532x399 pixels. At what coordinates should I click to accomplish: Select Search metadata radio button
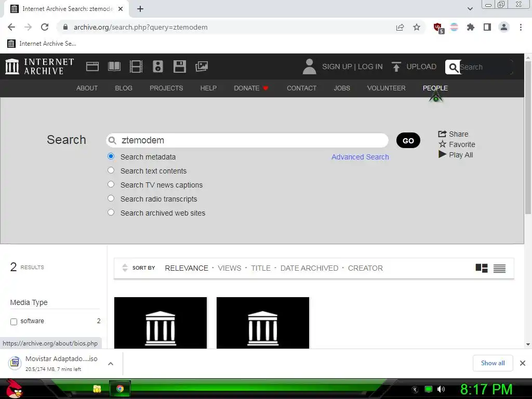pos(111,156)
